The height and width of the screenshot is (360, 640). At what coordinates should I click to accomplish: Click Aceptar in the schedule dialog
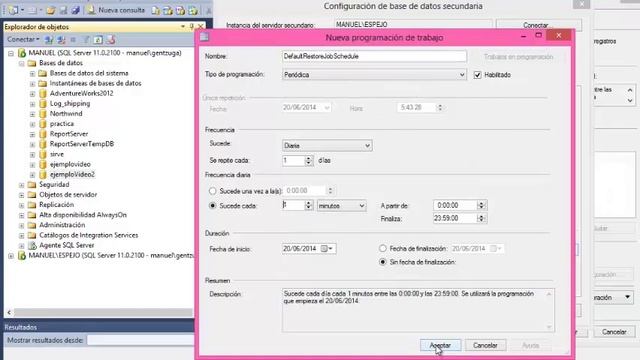[440, 345]
